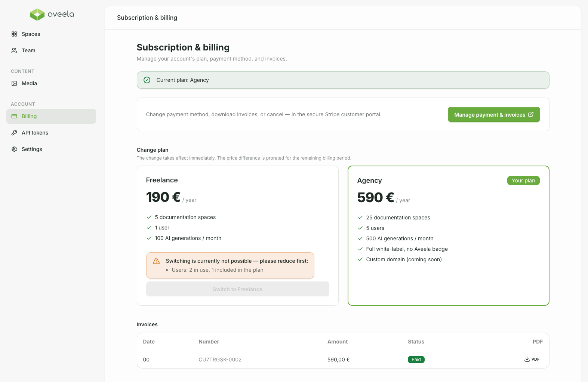The image size is (588, 382).
Task: Click the Team people icon
Action: [x=14, y=50]
